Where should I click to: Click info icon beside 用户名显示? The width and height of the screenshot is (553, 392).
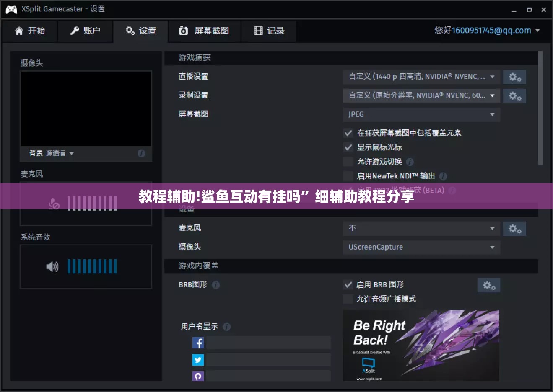[227, 327]
